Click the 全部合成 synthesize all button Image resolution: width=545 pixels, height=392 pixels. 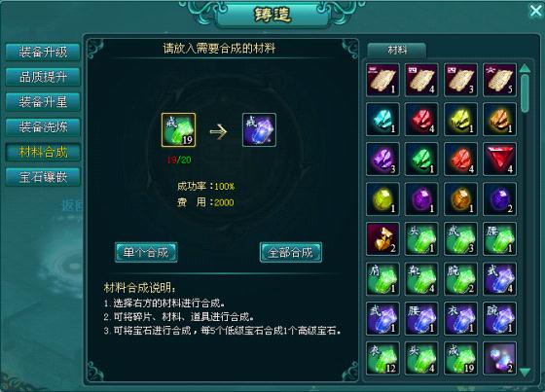tap(291, 252)
